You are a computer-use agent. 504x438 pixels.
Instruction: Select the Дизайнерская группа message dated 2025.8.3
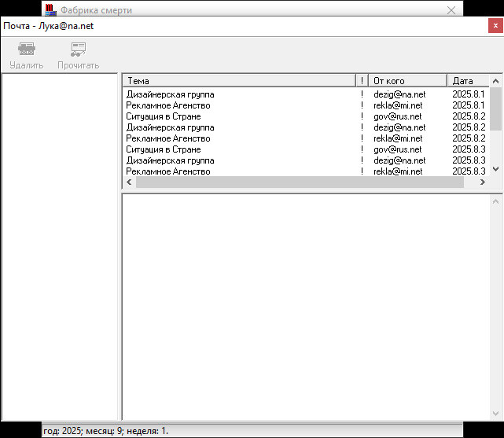point(305,160)
